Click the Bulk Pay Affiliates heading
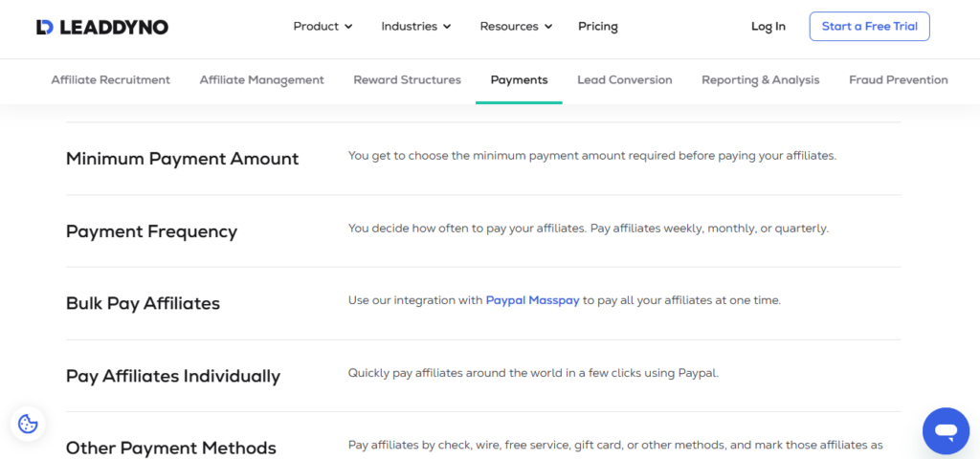The width and height of the screenshot is (980, 459). click(143, 303)
